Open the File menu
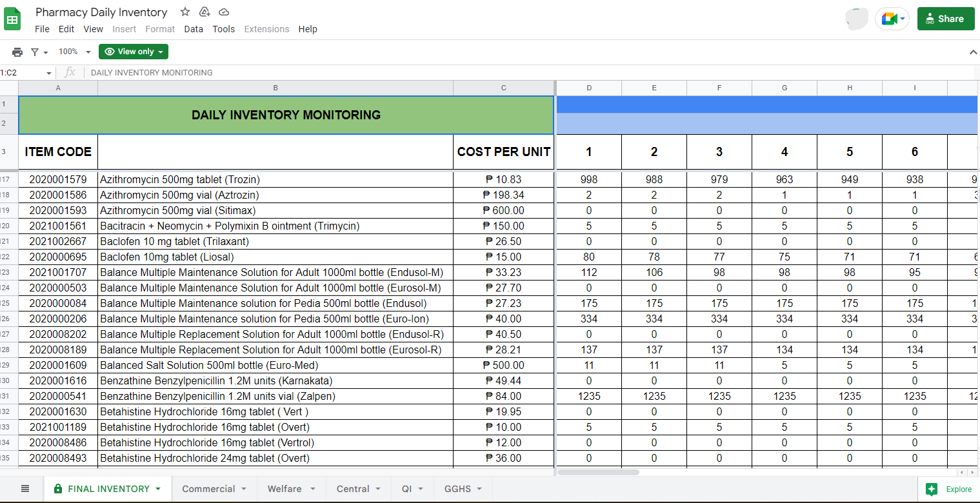 pos(42,29)
